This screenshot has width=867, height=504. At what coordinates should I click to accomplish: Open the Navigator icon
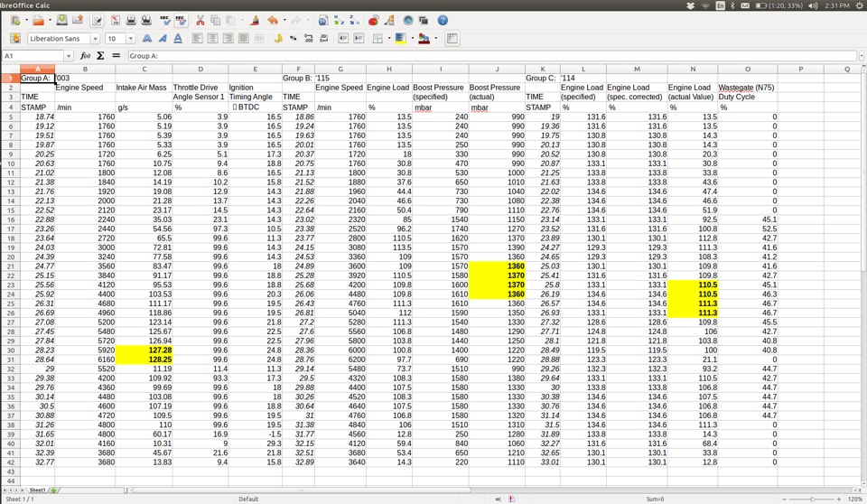pyautogui.click(x=408, y=21)
